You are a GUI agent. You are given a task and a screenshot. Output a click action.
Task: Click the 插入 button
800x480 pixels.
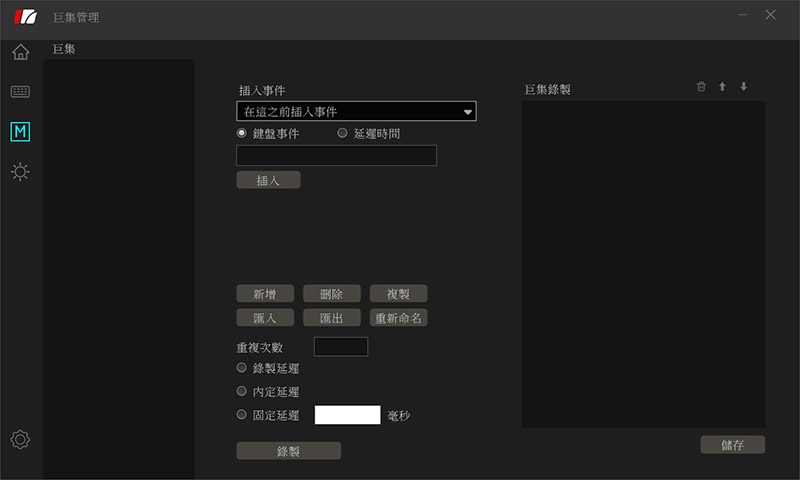[268, 180]
